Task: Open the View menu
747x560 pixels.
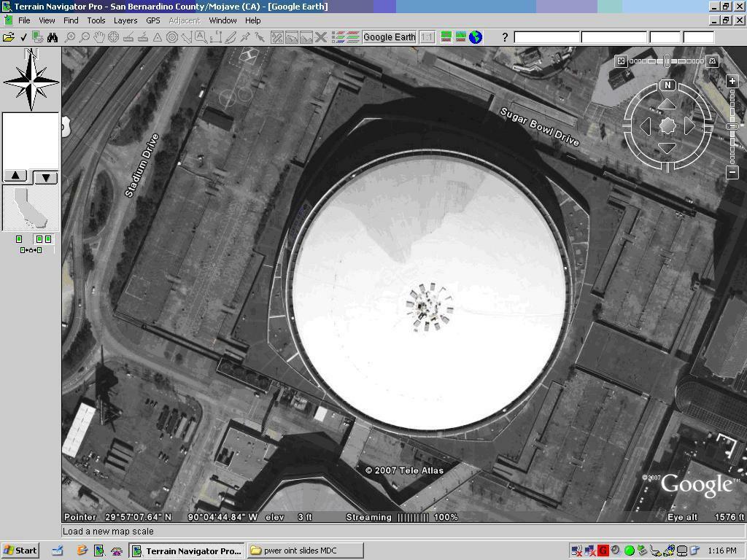Action: tap(47, 20)
